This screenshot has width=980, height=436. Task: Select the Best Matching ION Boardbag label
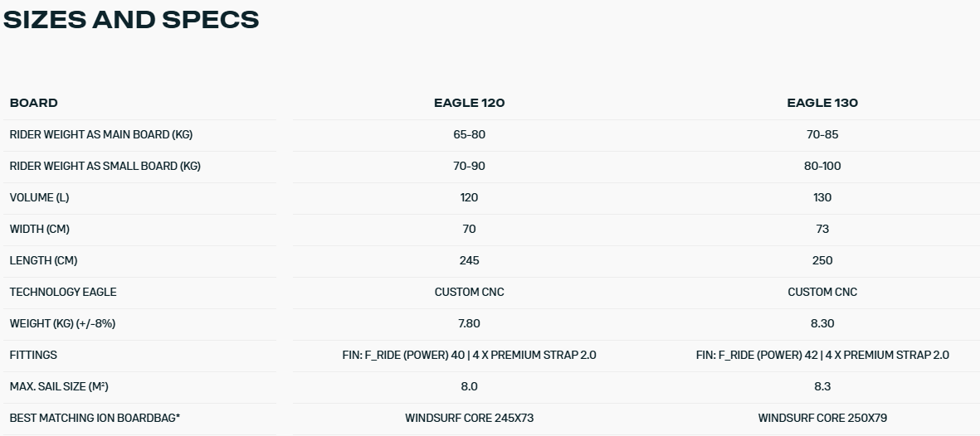click(95, 418)
